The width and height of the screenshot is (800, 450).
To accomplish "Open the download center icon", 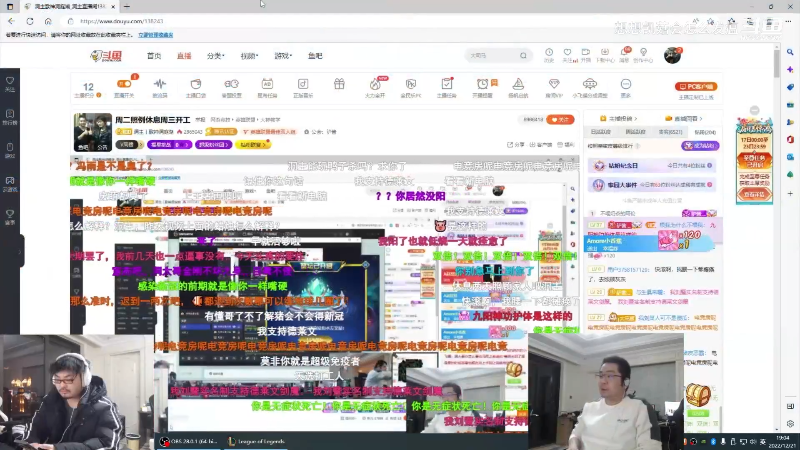I will pos(605,55).
